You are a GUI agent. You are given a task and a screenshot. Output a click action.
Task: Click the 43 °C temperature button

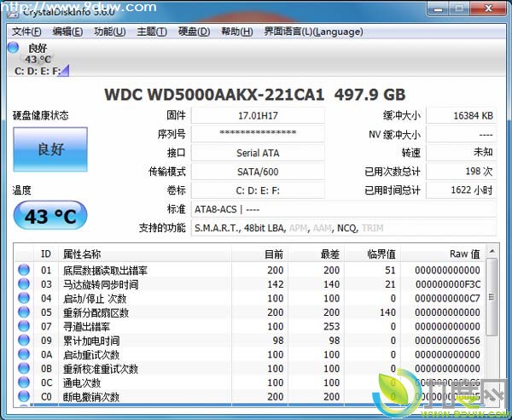[x=50, y=216]
